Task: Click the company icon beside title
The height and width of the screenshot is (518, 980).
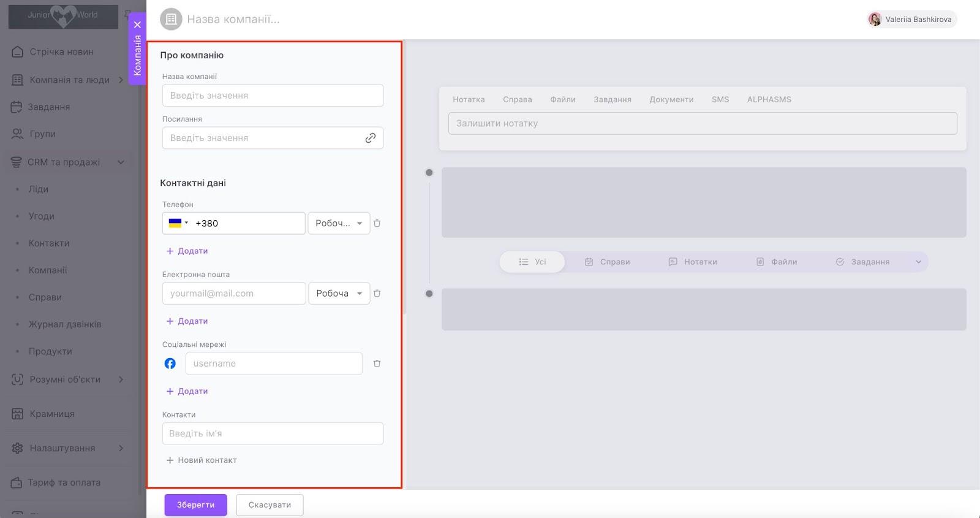Action: pyautogui.click(x=171, y=20)
